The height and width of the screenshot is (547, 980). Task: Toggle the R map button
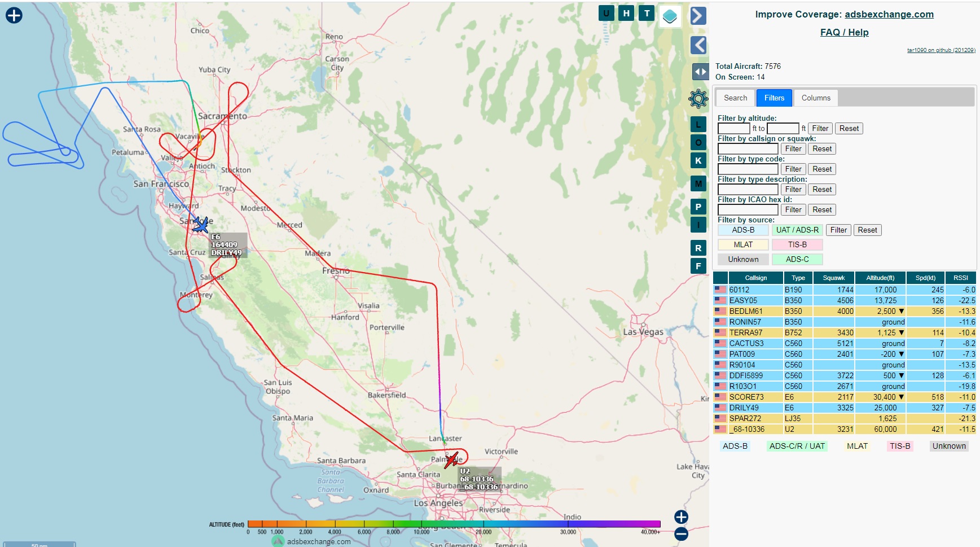tap(698, 248)
